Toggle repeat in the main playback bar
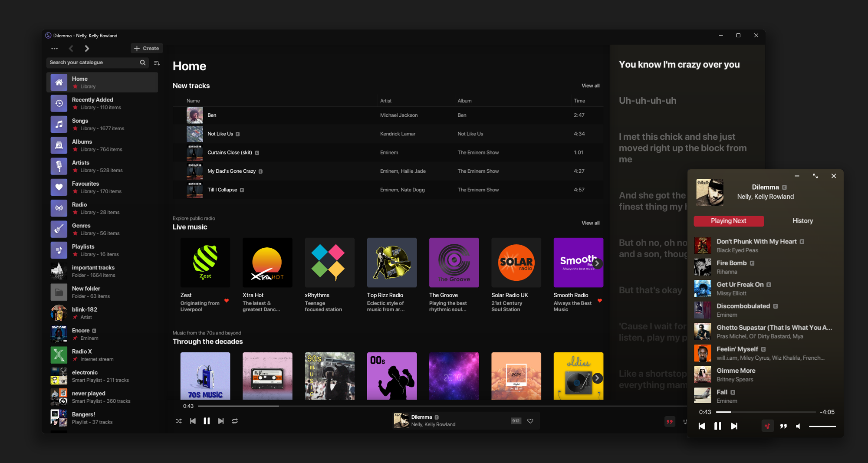This screenshot has width=868, height=463. point(235,421)
